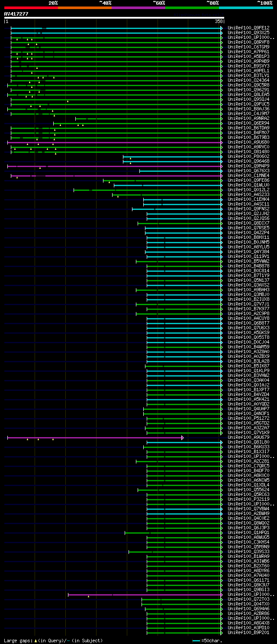Select label UniRef100_B7T1Y9
This screenshot has width=277, height=644.
pyautogui.click(x=248, y=275)
